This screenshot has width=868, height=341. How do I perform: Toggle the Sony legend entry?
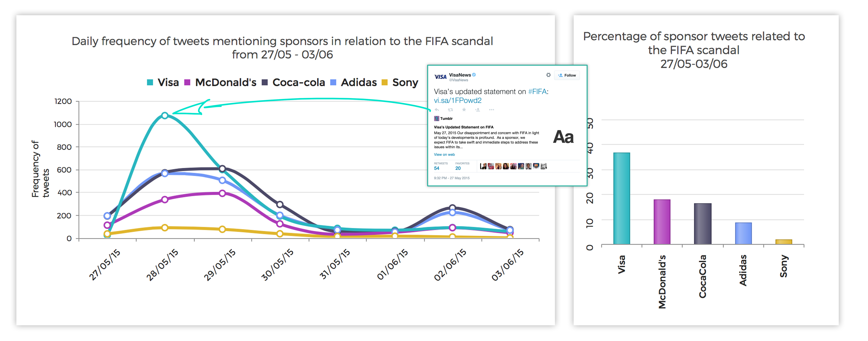(400, 82)
